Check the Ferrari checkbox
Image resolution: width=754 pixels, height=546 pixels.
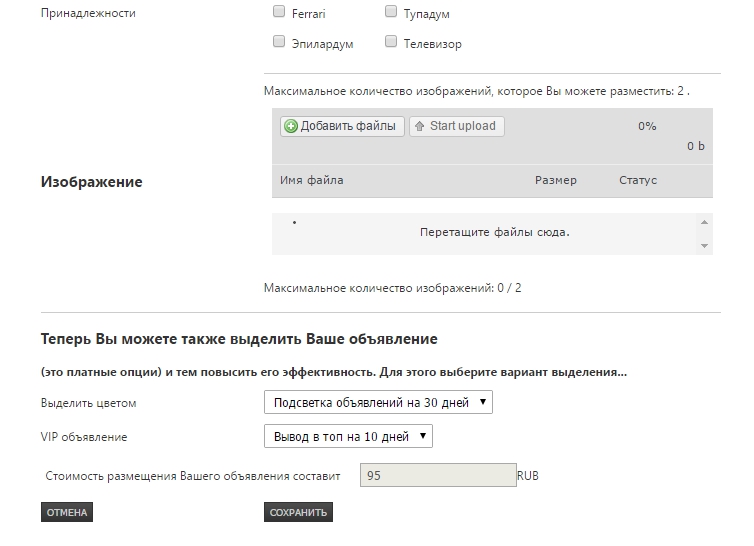pyautogui.click(x=279, y=13)
